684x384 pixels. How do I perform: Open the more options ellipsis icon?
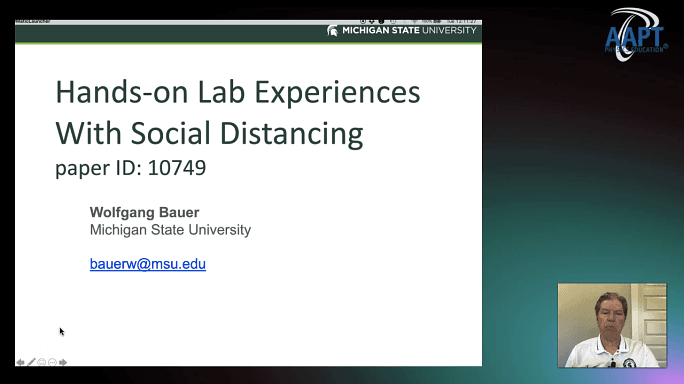tap(52, 362)
